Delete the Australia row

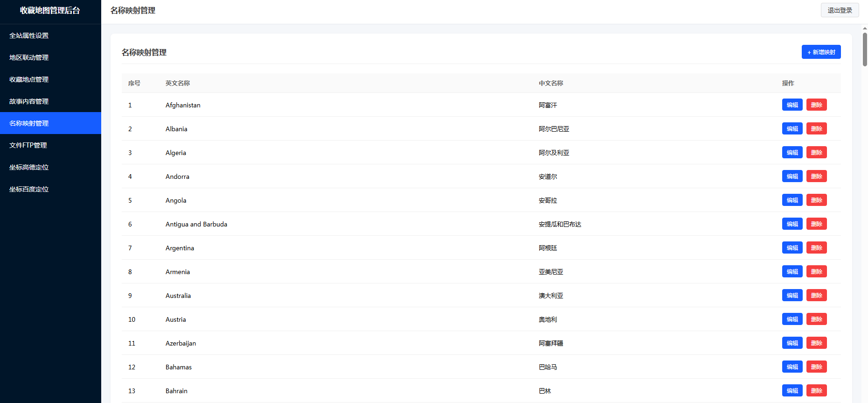coord(816,295)
